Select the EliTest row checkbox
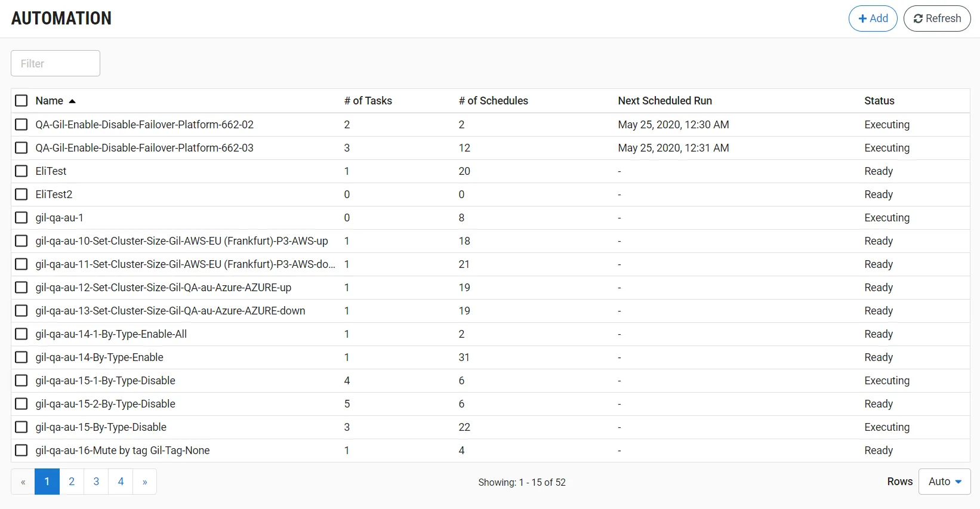 tap(21, 171)
